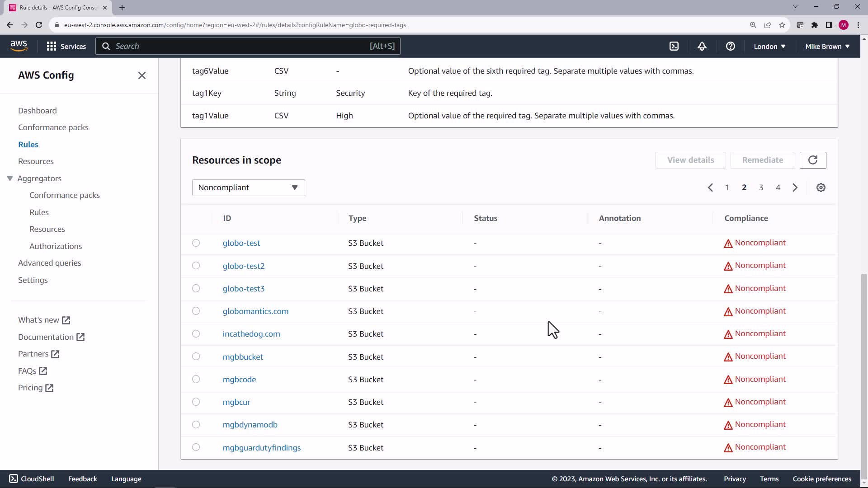Select the globo-test bucket radio button
This screenshot has height=488, width=868.
coord(196,243)
